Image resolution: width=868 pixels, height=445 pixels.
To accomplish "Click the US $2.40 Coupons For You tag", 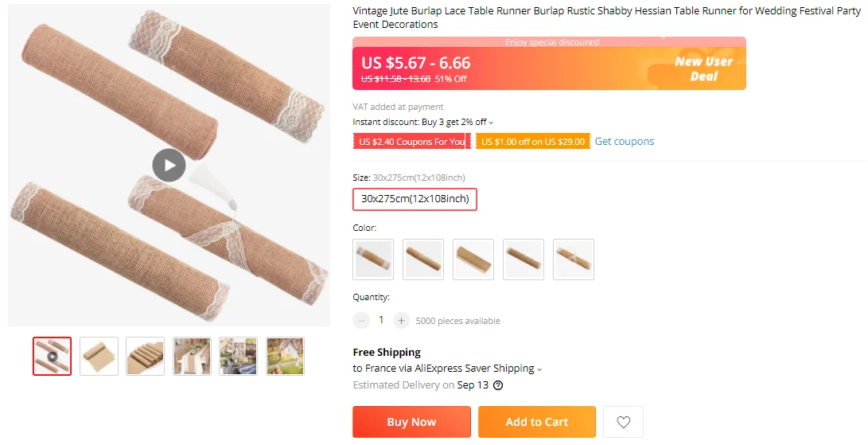I will 410,142.
